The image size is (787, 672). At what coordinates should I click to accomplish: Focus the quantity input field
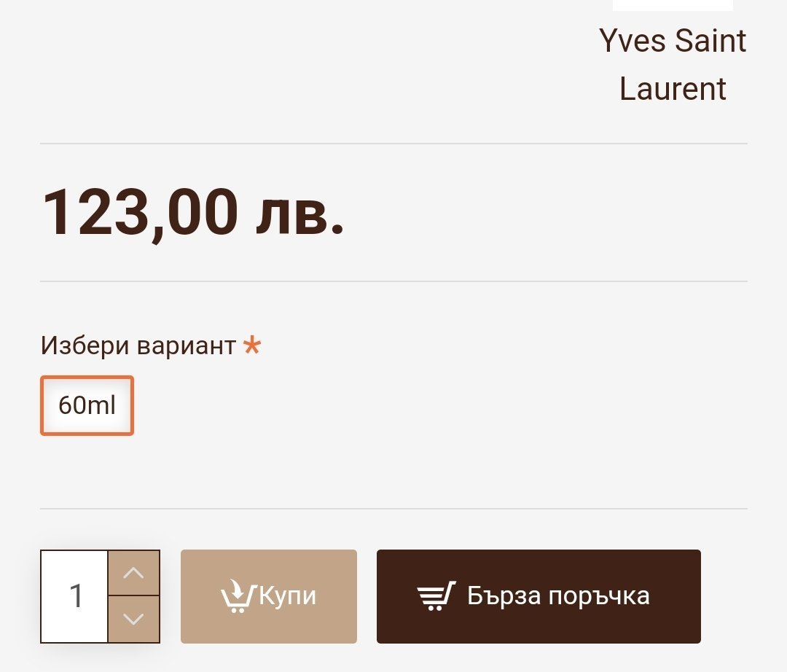pos(75,596)
